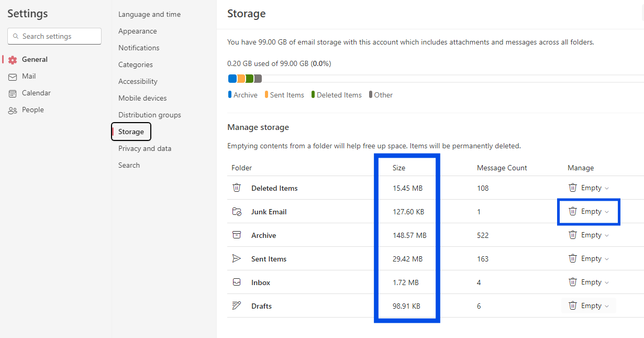Click the Search settings input field
The width and height of the screenshot is (644, 338).
pos(59,36)
